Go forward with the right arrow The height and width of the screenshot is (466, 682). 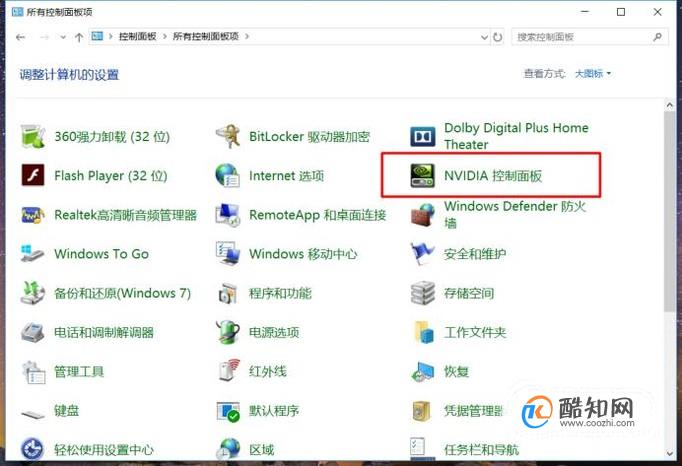[x=44, y=37]
